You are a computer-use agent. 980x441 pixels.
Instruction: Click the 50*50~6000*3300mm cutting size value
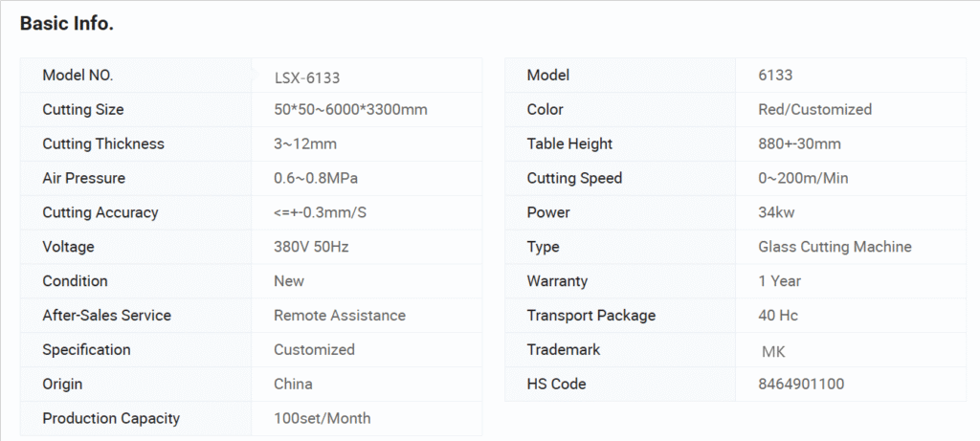[350, 110]
